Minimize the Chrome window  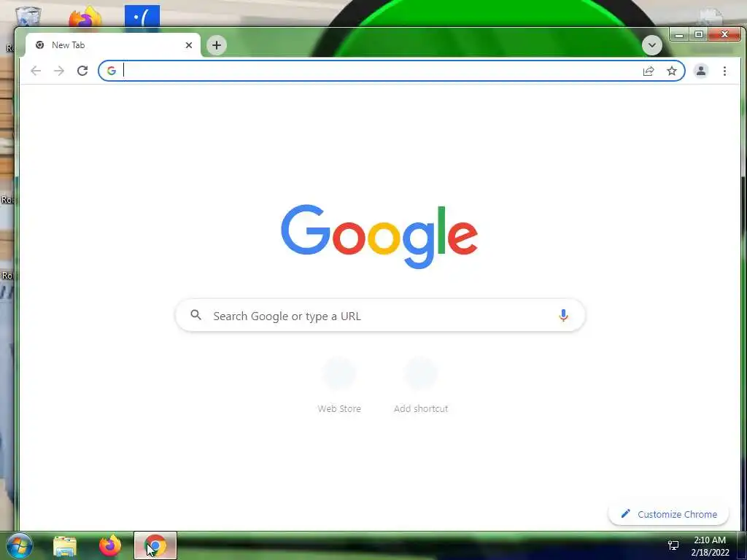coord(679,34)
